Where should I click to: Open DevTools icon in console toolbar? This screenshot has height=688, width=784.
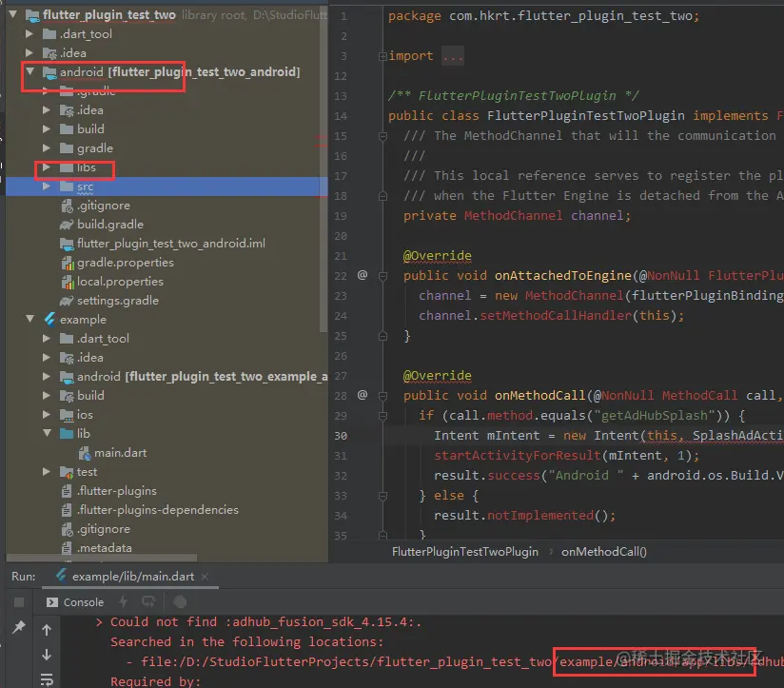point(180,602)
